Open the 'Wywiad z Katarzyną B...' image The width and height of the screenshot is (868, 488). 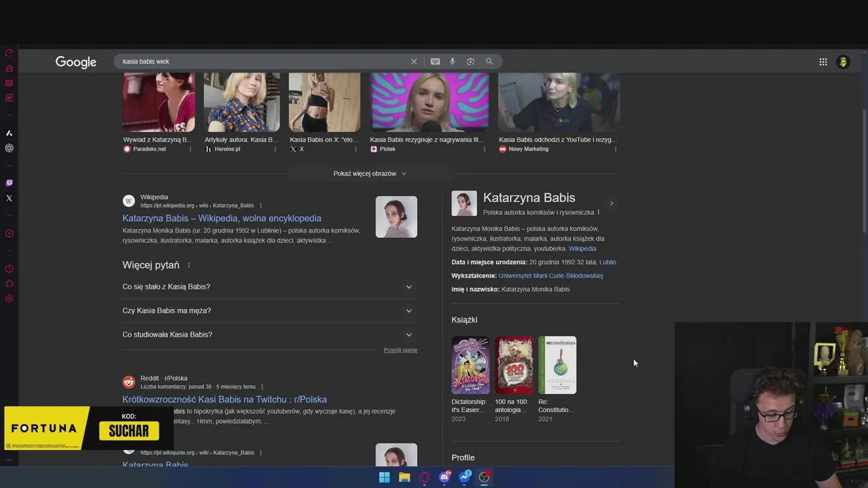(x=159, y=102)
